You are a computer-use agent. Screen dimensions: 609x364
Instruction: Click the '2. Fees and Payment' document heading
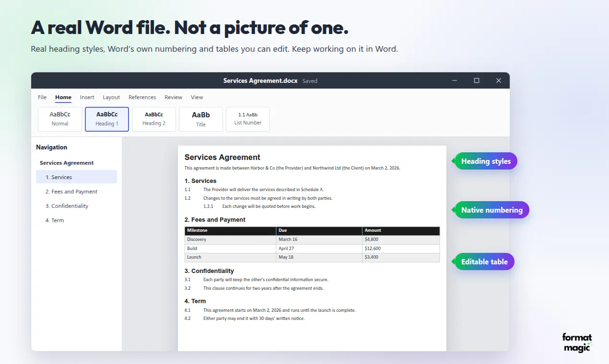click(x=215, y=220)
